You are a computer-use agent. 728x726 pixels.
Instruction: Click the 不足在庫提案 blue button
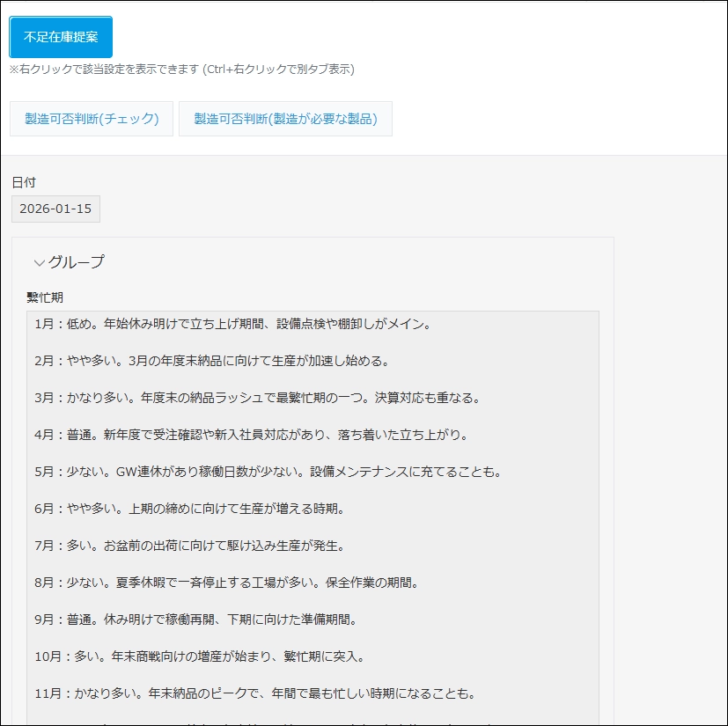coord(61,37)
